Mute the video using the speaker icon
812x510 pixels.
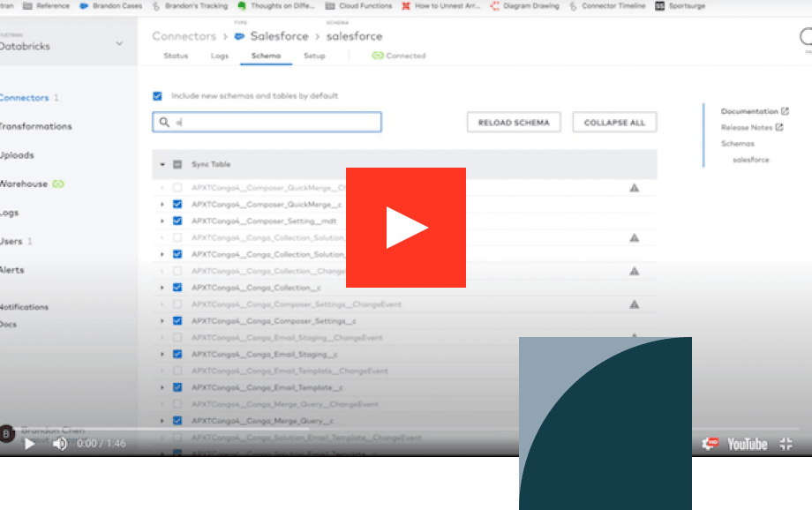point(59,444)
